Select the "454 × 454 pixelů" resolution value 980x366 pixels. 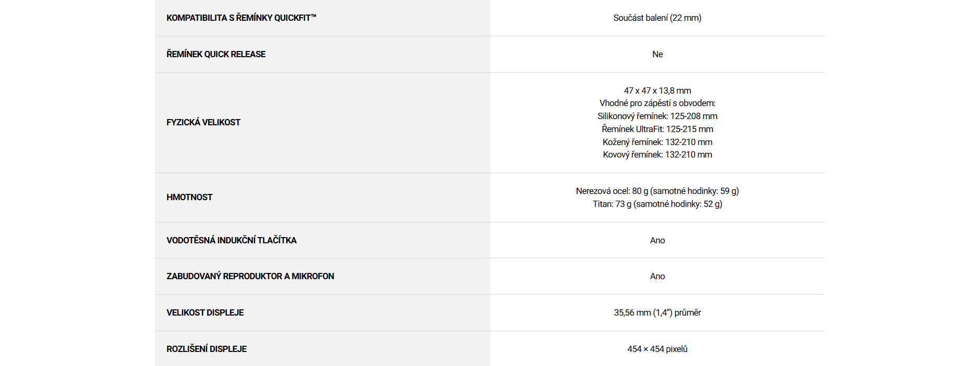(657, 349)
